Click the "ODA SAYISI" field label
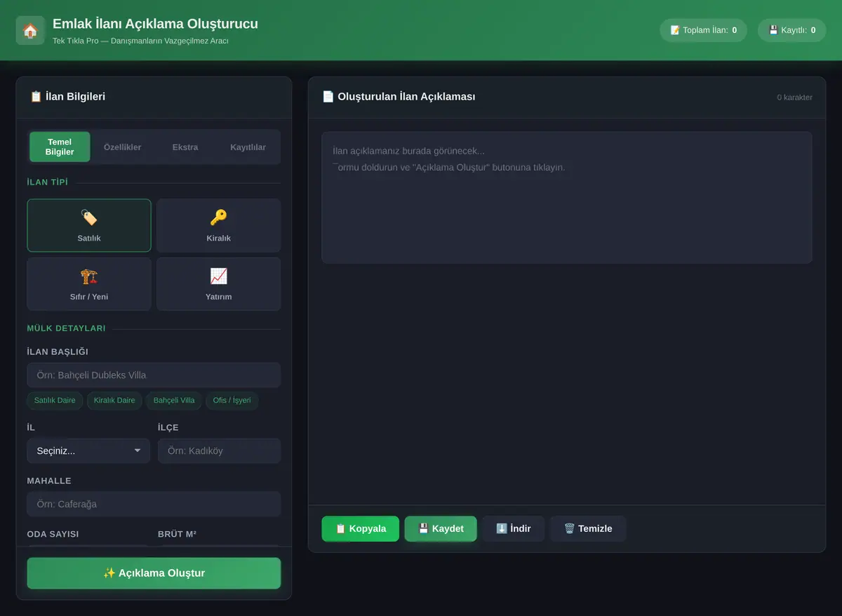This screenshot has height=616, width=842. click(x=53, y=535)
